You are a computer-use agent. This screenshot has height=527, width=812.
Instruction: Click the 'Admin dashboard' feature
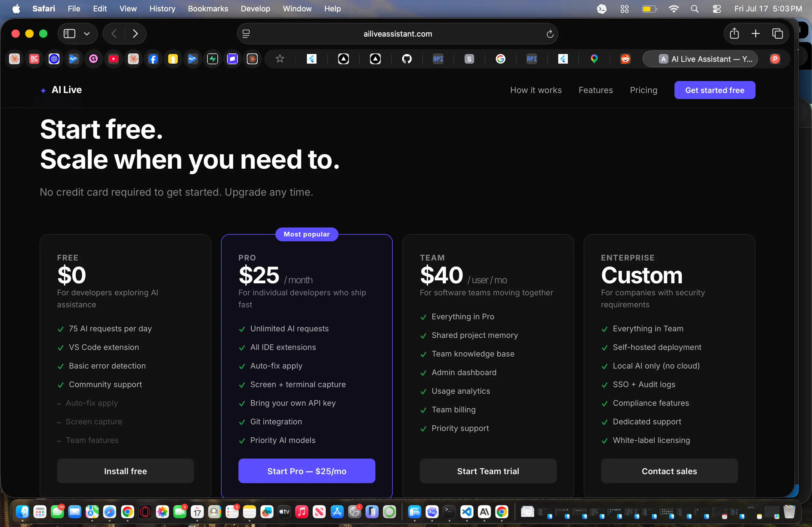pyautogui.click(x=464, y=372)
